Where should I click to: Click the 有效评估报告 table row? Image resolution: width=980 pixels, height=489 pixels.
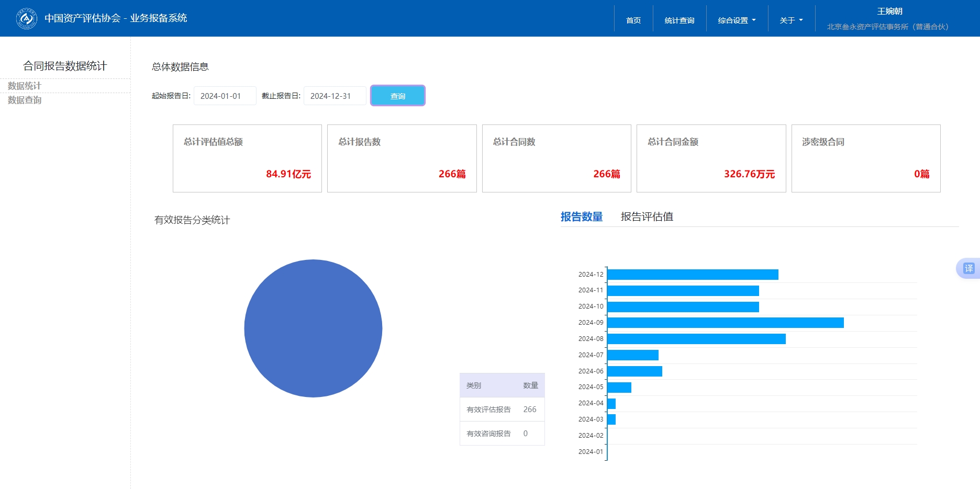(x=502, y=410)
